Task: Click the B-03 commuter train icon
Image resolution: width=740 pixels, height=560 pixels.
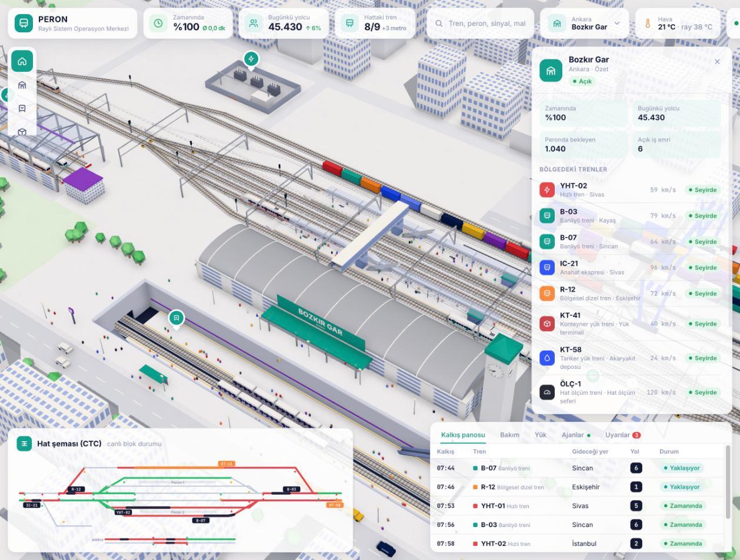Action: click(x=547, y=215)
